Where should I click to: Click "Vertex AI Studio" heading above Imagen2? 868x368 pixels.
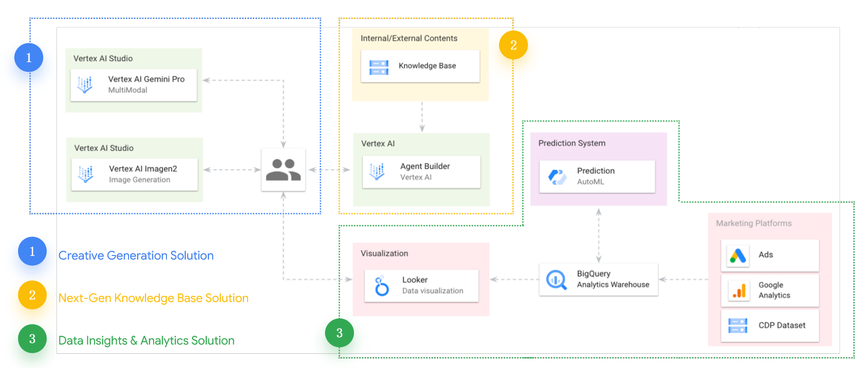click(x=104, y=148)
